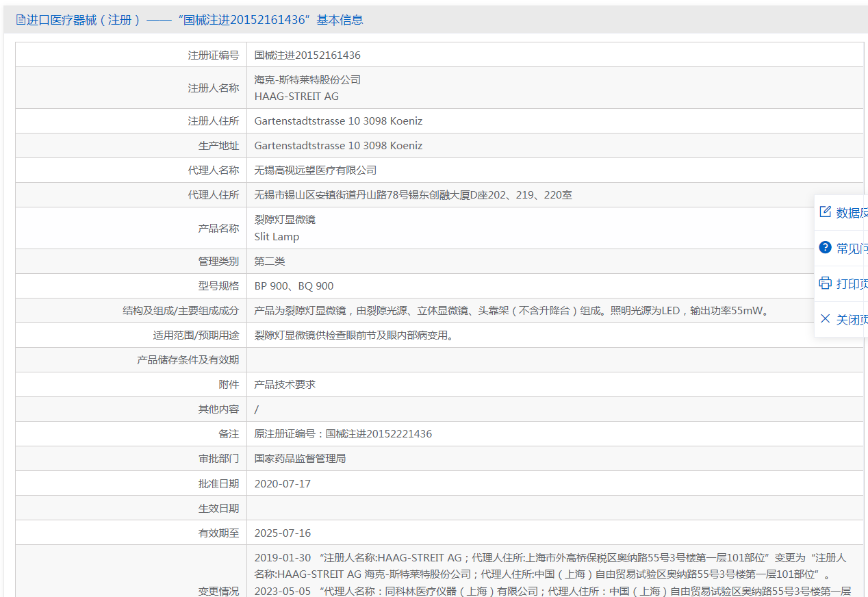Click the 产品储存条件及有效期 label
This screenshot has width=868, height=597.
[188, 360]
